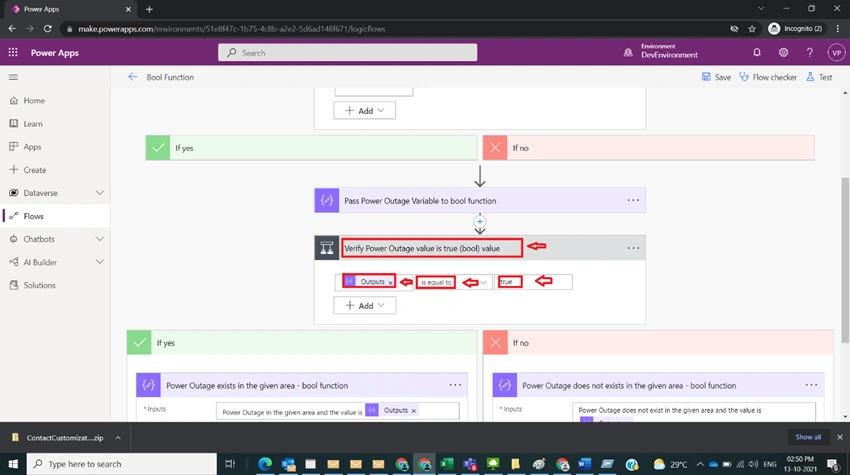Image resolution: width=850 pixels, height=475 pixels.
Task: Close the downloads bar
Action: [x=840, y=437]
